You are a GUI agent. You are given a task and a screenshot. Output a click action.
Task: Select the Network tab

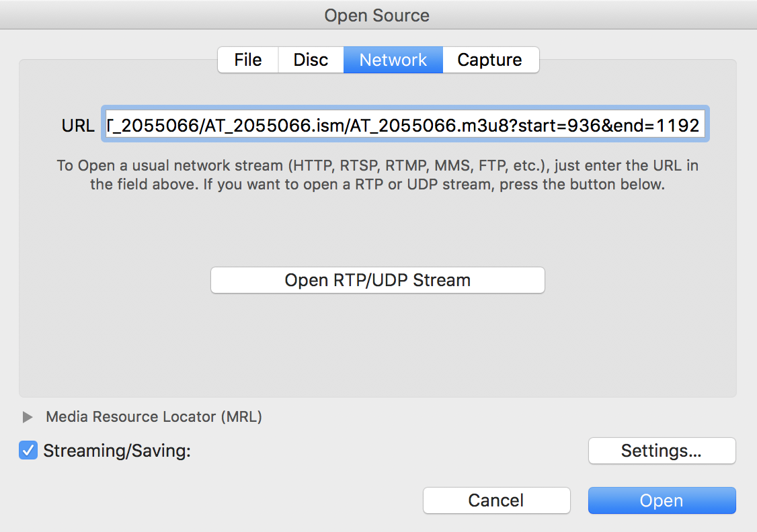click(x=393, y=60)
